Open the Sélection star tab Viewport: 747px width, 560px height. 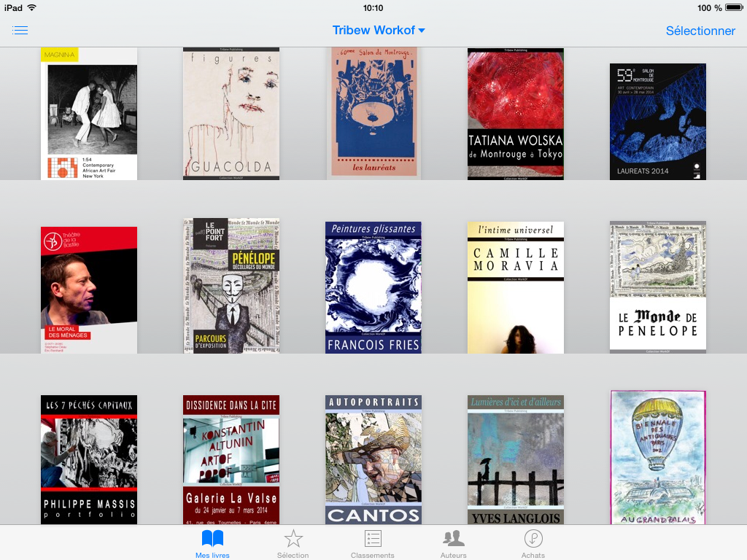(293, 544)
